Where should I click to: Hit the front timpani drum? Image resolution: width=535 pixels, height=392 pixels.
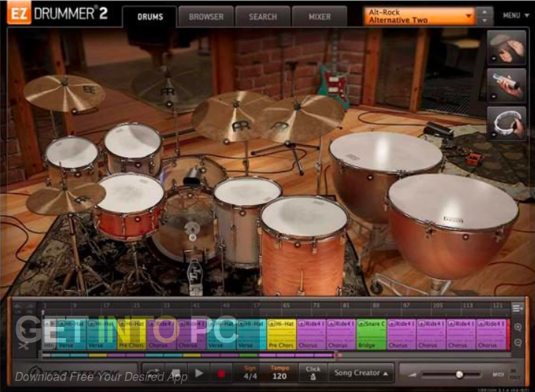pos(453,202)
